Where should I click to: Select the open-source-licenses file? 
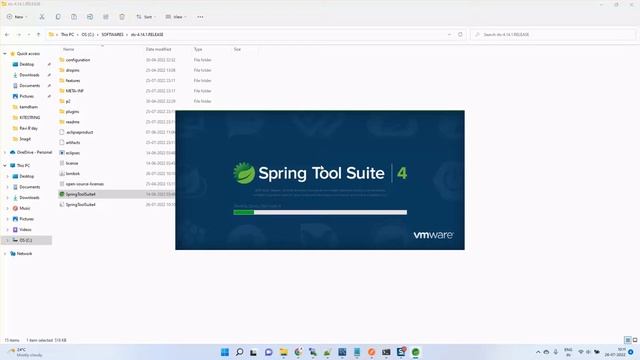pyautogui.click(x=84, y=184)
